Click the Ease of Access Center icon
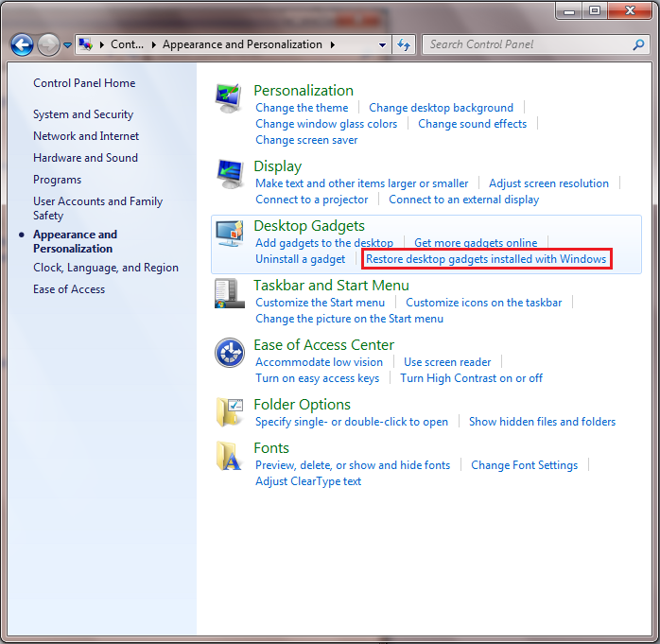This screenshot has width=660, height=644. 230,353
